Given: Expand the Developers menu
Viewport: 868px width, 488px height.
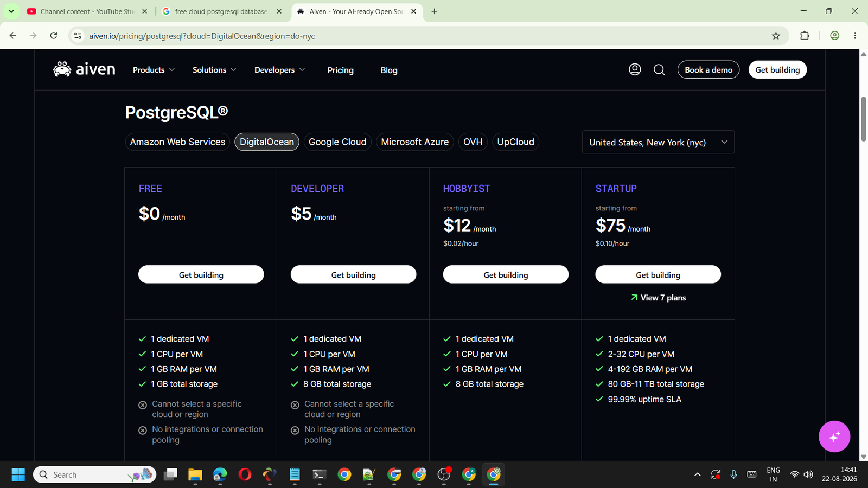Looking at the screenshot, I should pyautogui.click(x=280, y=70).
